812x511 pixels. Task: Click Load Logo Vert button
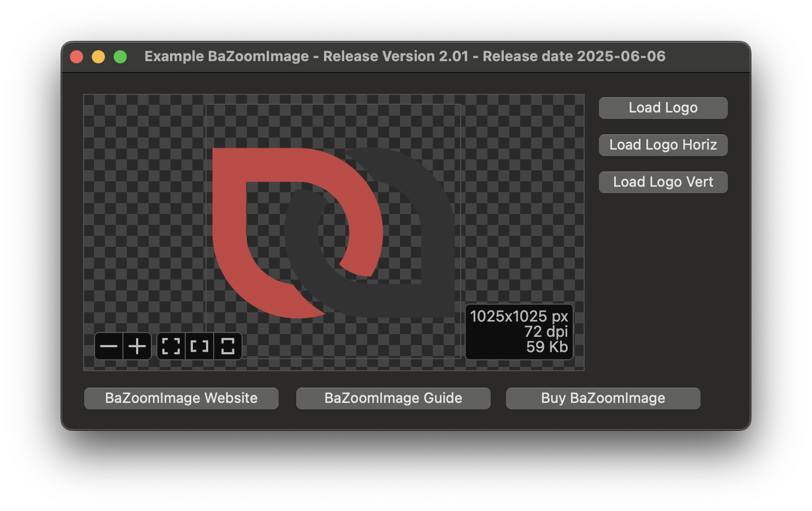pyautogui.click(x=663, y=182)
